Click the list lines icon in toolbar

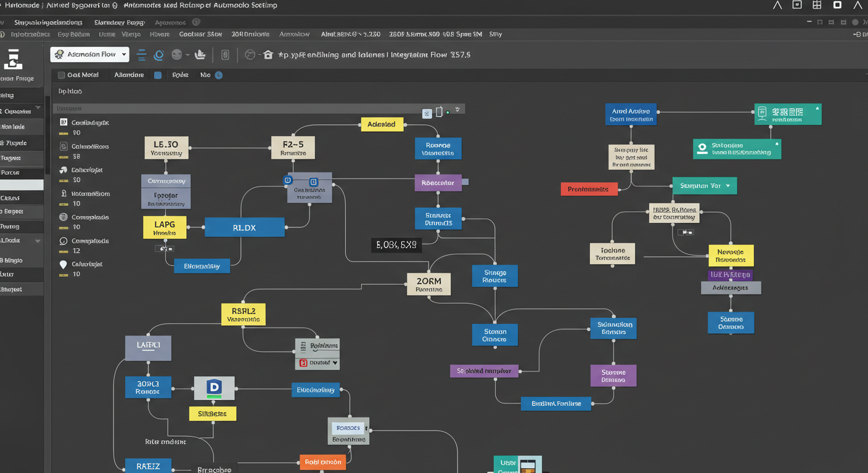tap(141, 55)
